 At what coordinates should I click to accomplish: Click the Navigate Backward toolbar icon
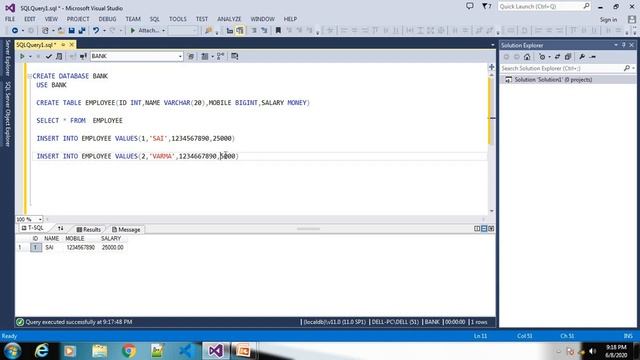(15, 31)
